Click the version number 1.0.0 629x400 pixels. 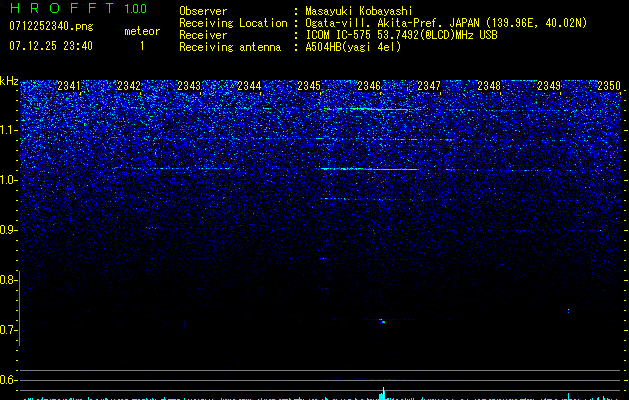[x=135, y=8]
